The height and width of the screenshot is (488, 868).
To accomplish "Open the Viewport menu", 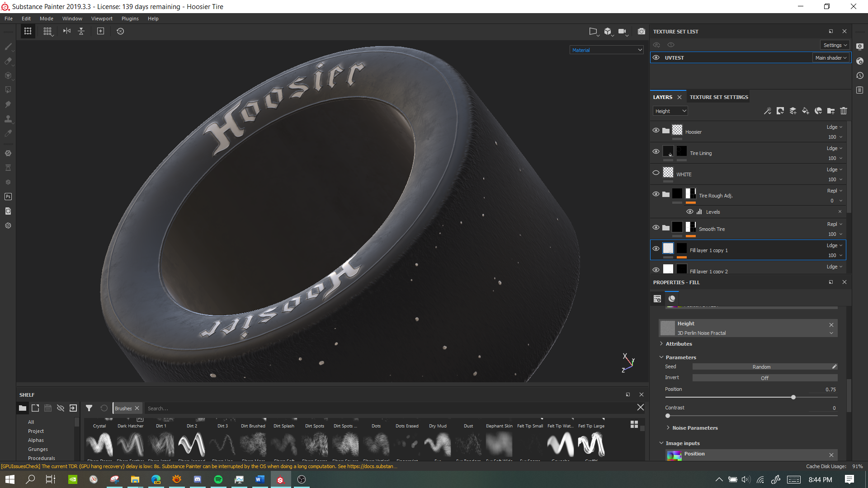I will pyautogui.click(x=102, y=19).
